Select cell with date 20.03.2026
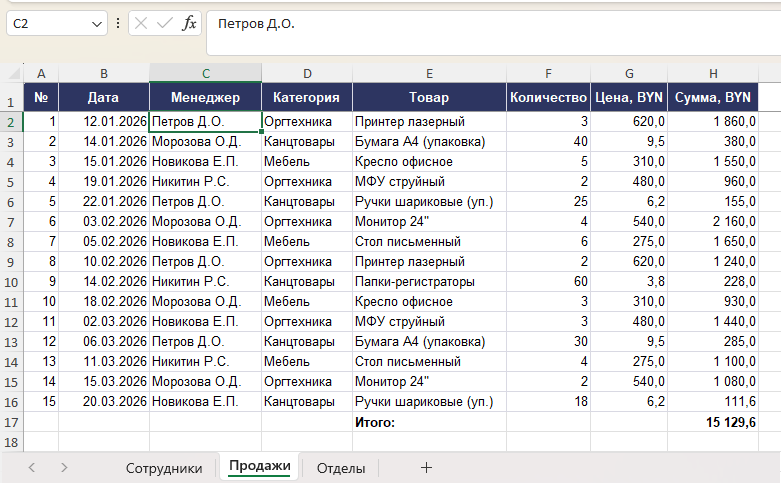781x483 pixels. (x=104, y=401)
